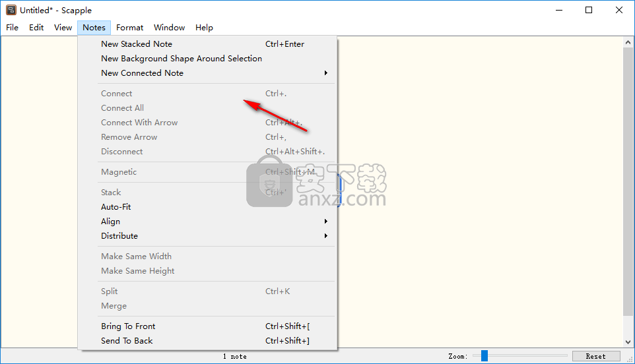Expand the Align submenu

click(x=207, y=222)
